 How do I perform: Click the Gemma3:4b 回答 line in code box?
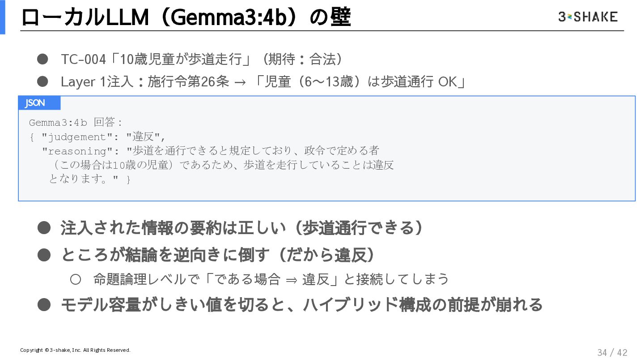point(76,123)
